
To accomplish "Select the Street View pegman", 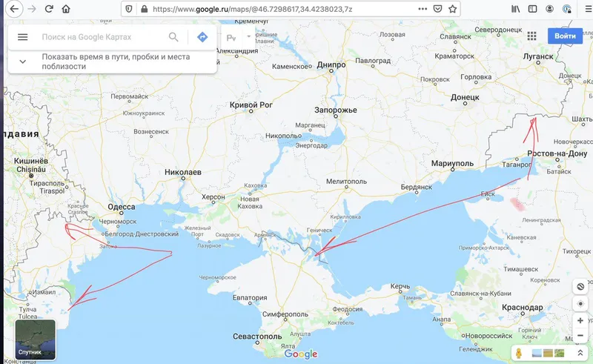I will pos(519,354).
